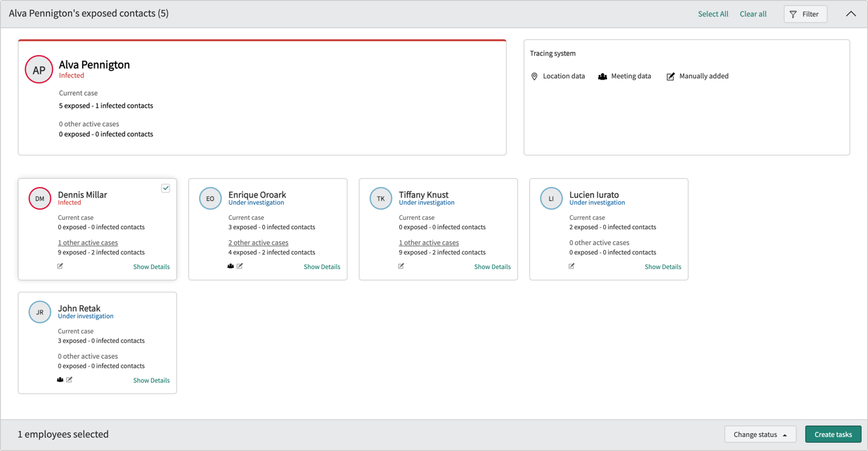Click manually added icon on Dennis Millar card

60,266
